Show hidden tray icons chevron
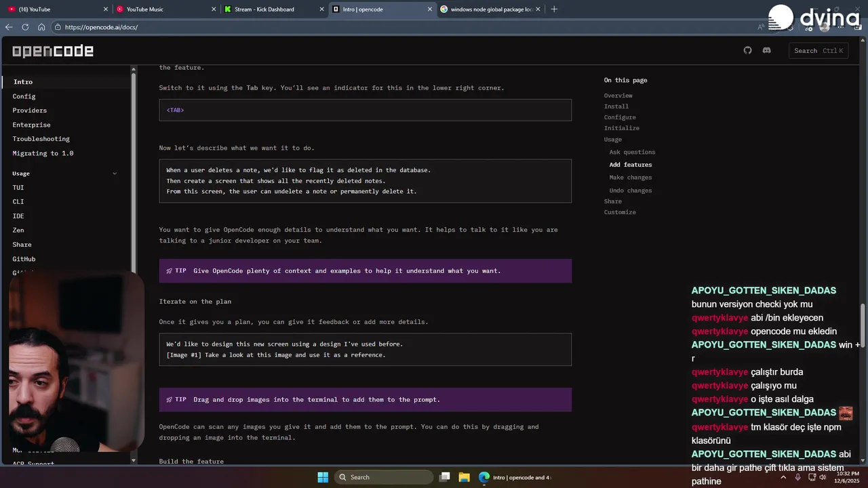The width and height of the screenshot is (868, 488). [x=783, y=477]
